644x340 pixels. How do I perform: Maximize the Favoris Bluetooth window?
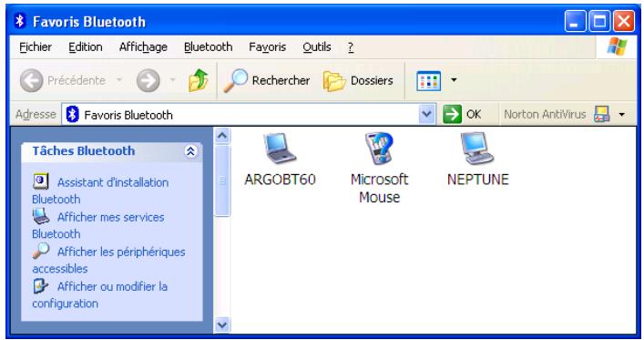pyautogui.click(x=599, y=21)
